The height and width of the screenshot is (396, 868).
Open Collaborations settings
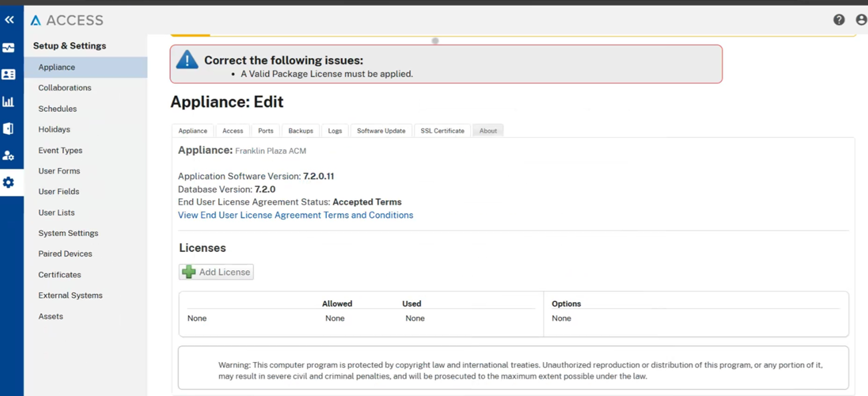[x=65, y=88]
